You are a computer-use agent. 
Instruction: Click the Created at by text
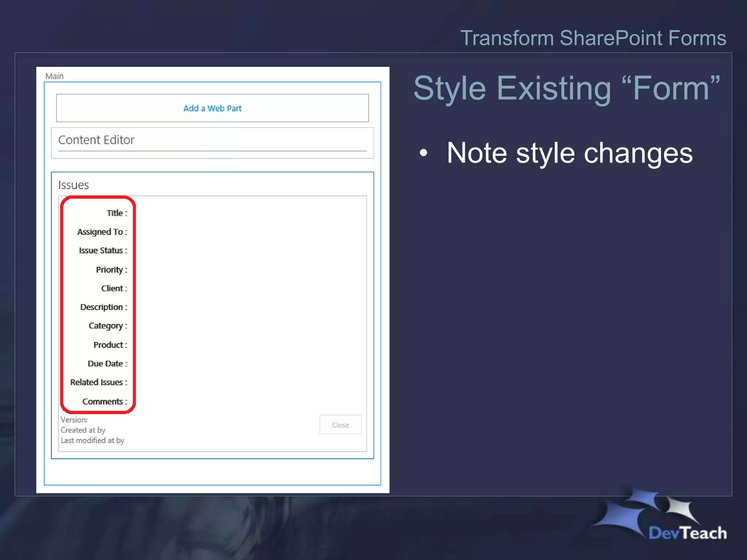83,430
